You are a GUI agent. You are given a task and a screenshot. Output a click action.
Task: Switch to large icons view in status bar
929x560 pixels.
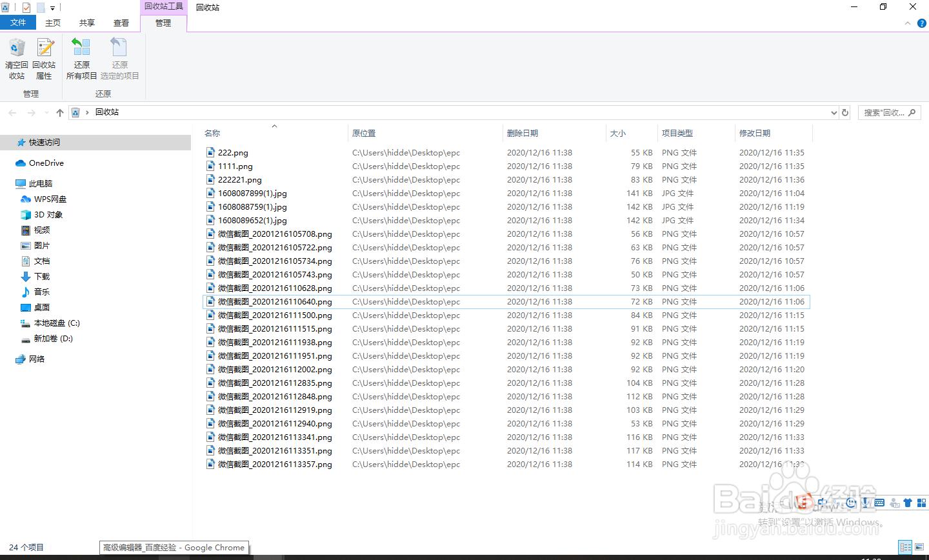(919, 547)
